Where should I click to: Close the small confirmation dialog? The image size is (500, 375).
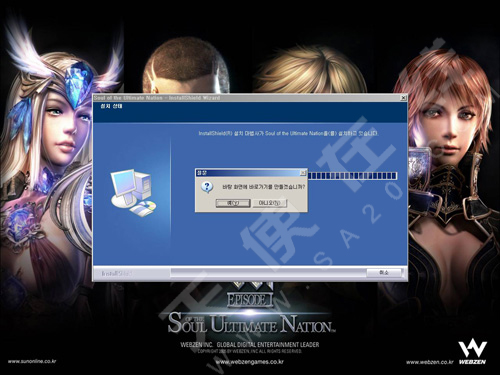pyautogui.click(x=303, y=173)
